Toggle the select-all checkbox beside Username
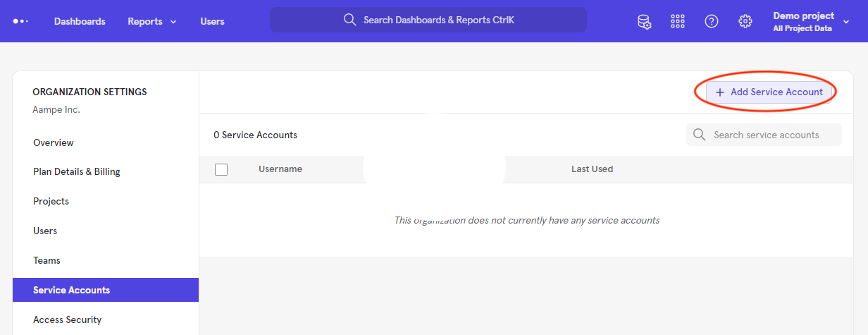The image size is (868, 335). [x=221, y=169]
